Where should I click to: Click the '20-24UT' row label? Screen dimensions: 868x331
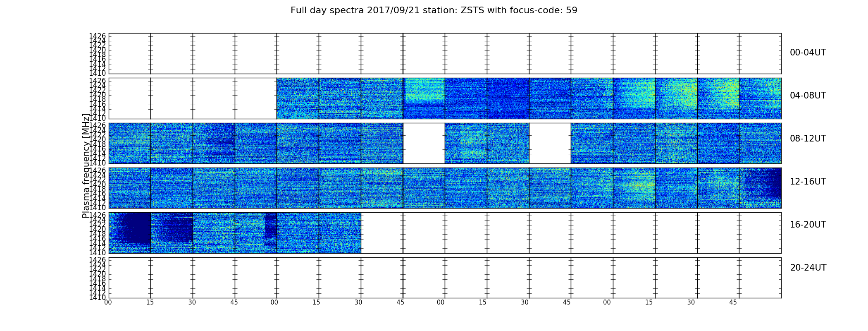click(808, 268)
